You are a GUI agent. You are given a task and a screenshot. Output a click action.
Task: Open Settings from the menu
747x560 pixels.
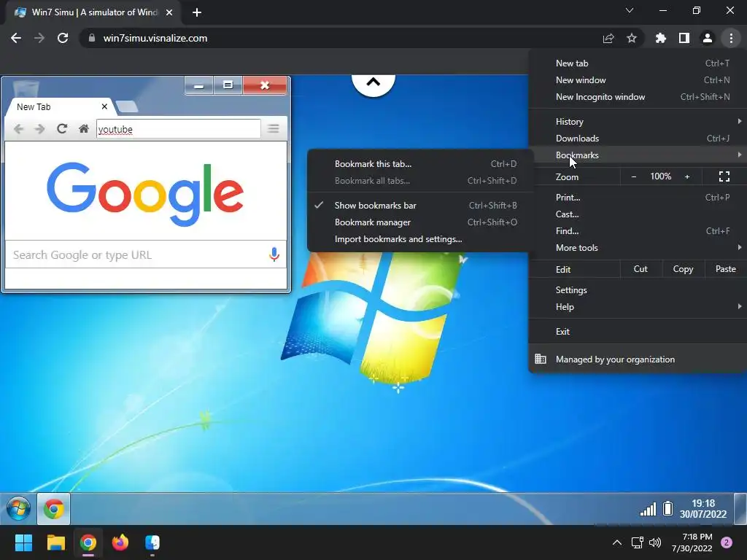click(638, 290)
